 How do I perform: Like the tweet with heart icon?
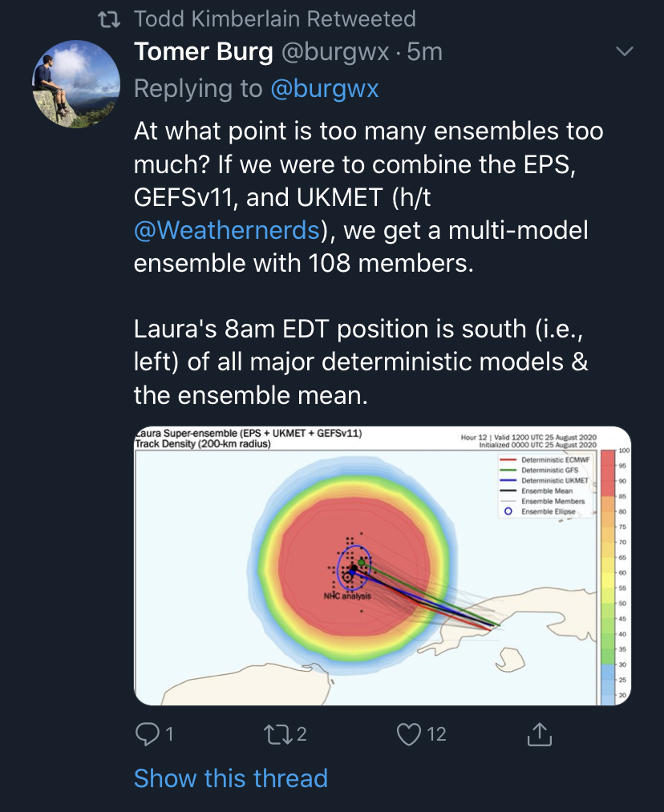[x=410, y=733]
